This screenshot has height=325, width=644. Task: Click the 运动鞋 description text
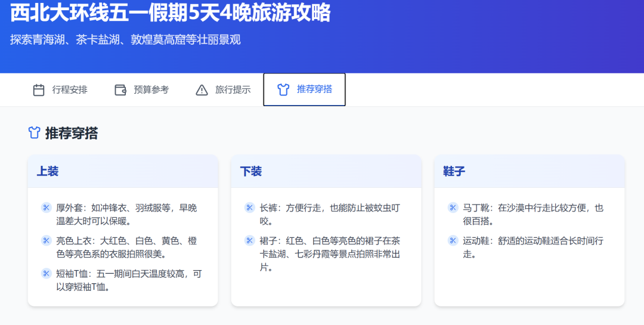(x=533, y=247)
